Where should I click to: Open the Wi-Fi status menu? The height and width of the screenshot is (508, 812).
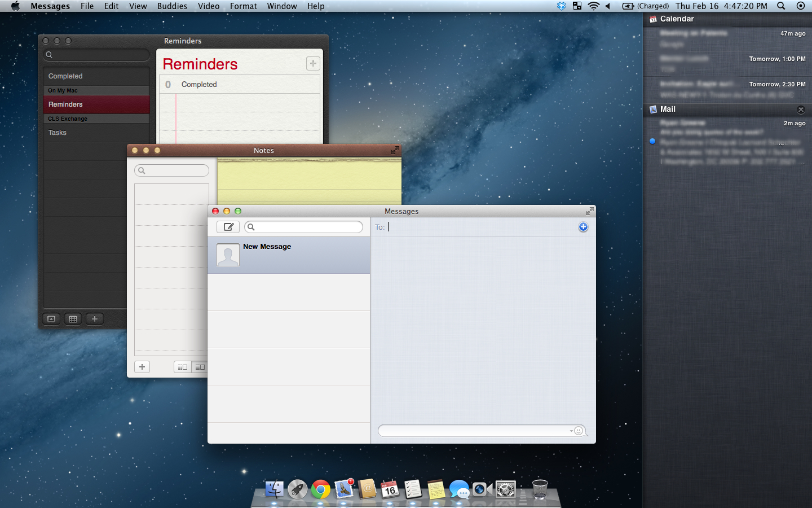pos(593,6)
